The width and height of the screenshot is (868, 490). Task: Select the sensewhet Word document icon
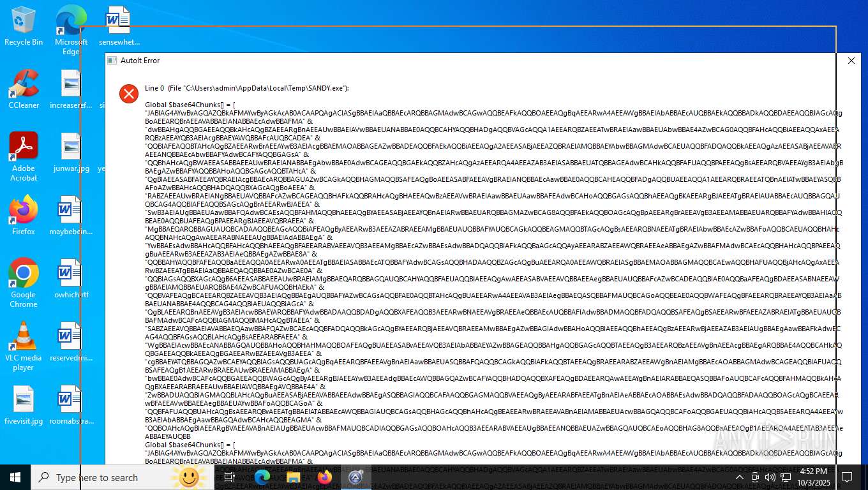119,26
